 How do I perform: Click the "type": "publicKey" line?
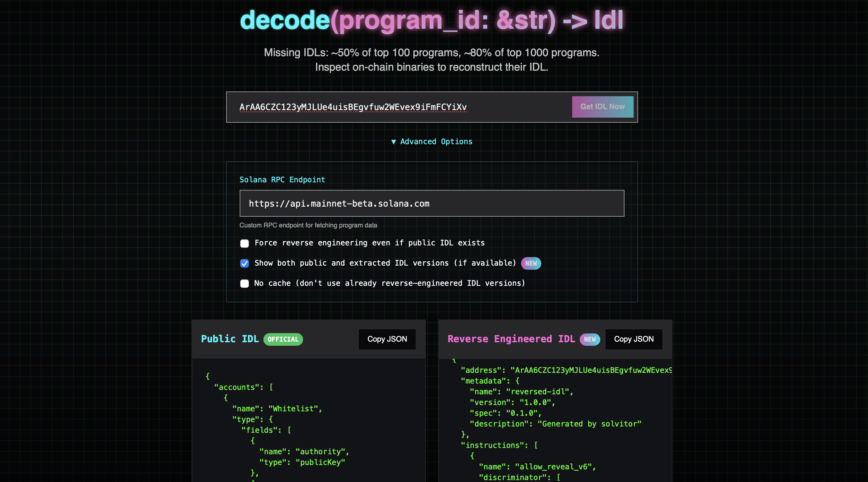302,462
